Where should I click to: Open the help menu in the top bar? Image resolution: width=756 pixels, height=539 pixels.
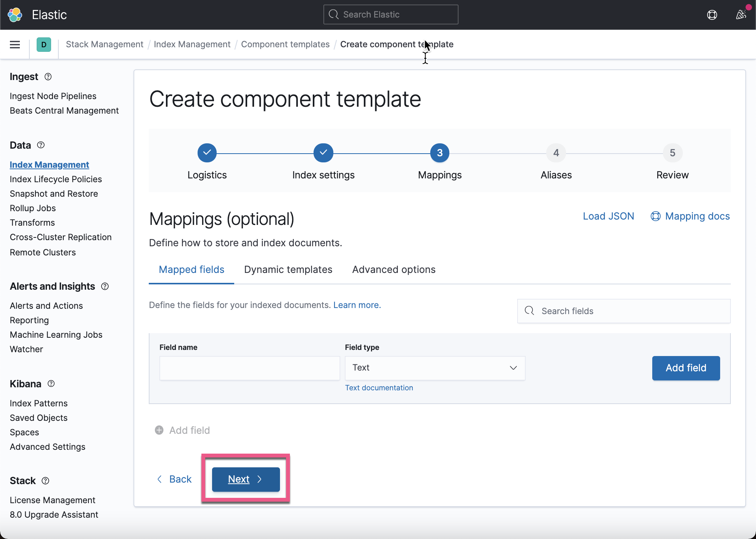point(712,15)
